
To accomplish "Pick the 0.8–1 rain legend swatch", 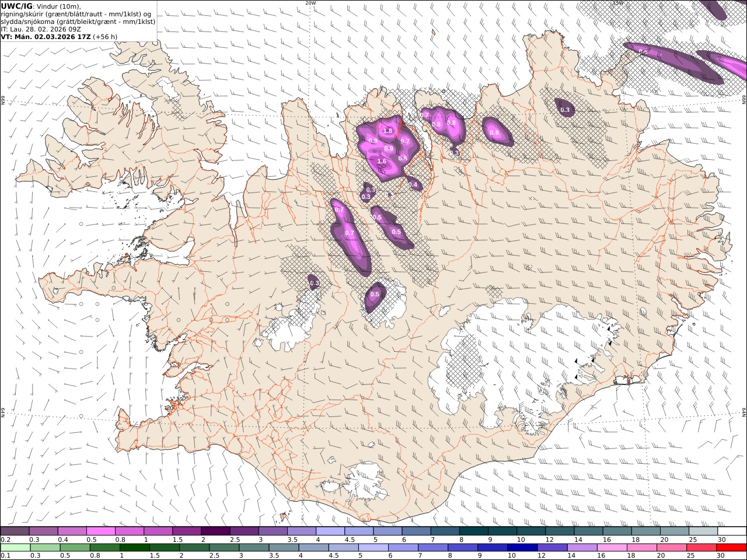I will (104, 547).
